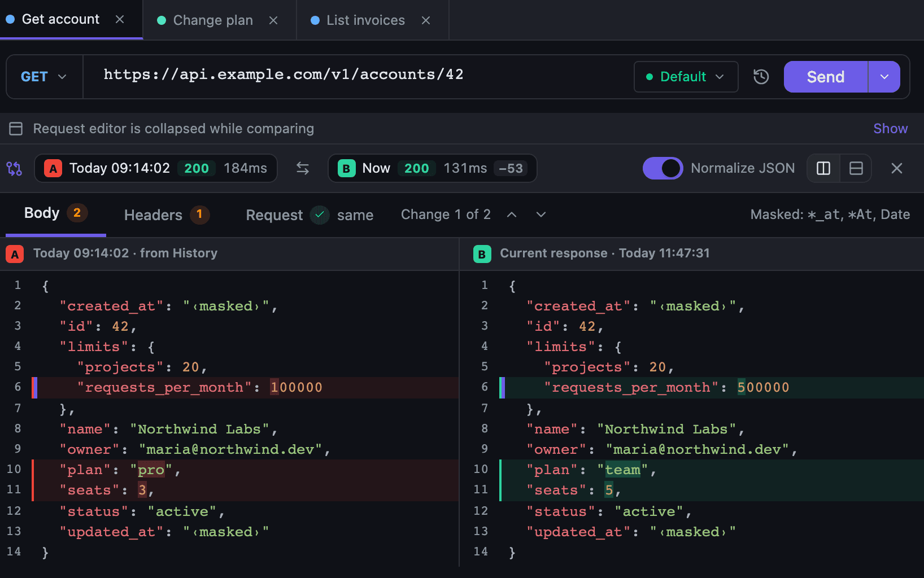
Task: Click the "pro" plan value in pane A
Action: click(x=151, y=470)
